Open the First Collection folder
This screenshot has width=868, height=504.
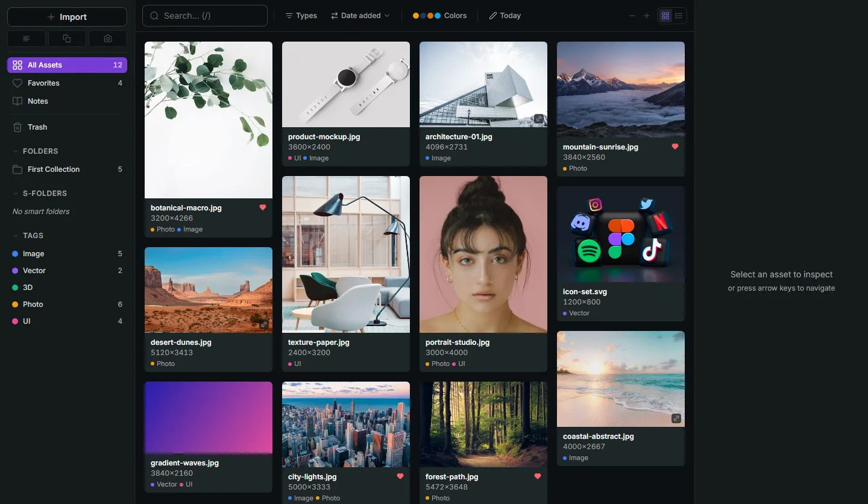coord(67,169)
